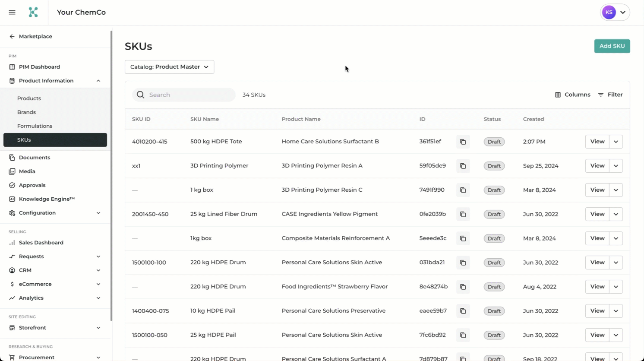This screenshot has height=361, width=644.
Task: Copy the ID 361f51ef
Action: (x=463, y=142)
